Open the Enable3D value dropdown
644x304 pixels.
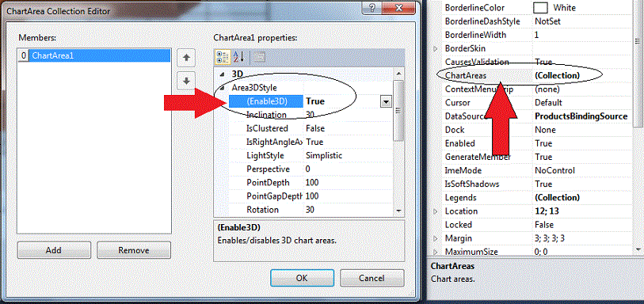[x=386, y=102]
